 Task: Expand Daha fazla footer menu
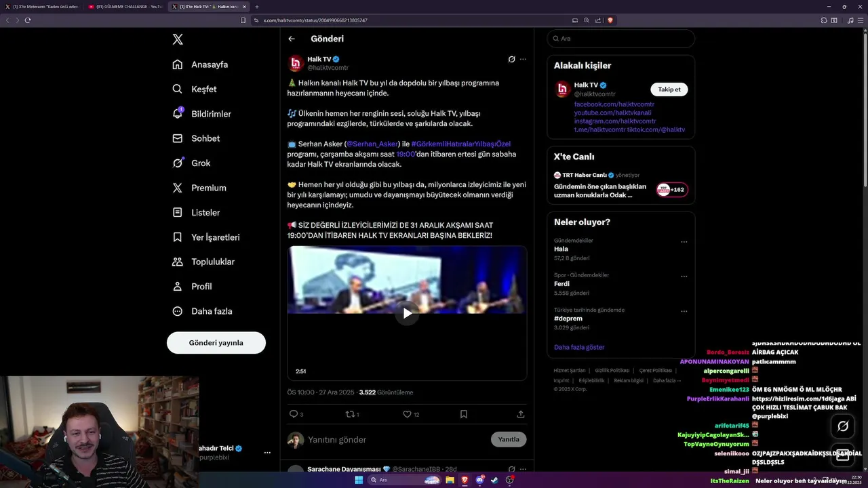click(667, 381)
